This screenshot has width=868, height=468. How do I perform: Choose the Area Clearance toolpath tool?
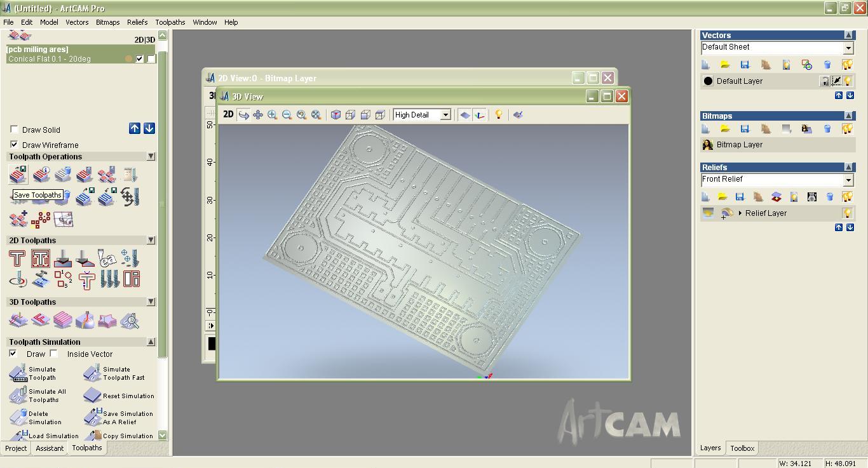tap(40, 258)
